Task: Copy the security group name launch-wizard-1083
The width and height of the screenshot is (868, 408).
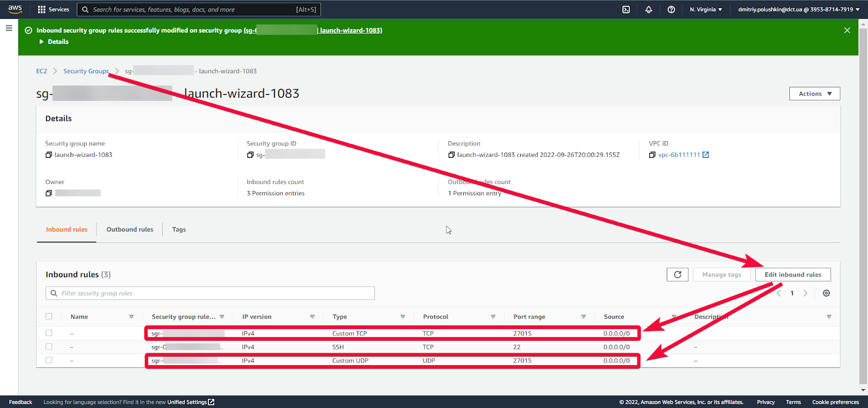Action: point(49,155)
